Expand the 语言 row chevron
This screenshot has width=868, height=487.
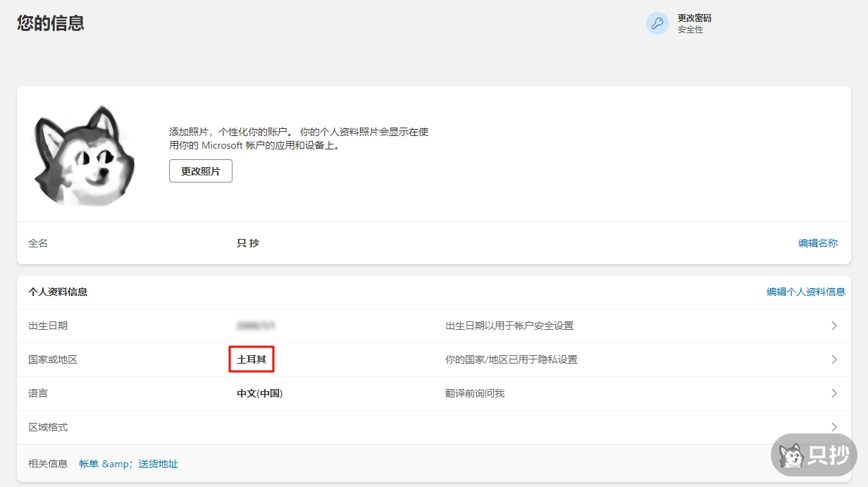pos(834,393)
